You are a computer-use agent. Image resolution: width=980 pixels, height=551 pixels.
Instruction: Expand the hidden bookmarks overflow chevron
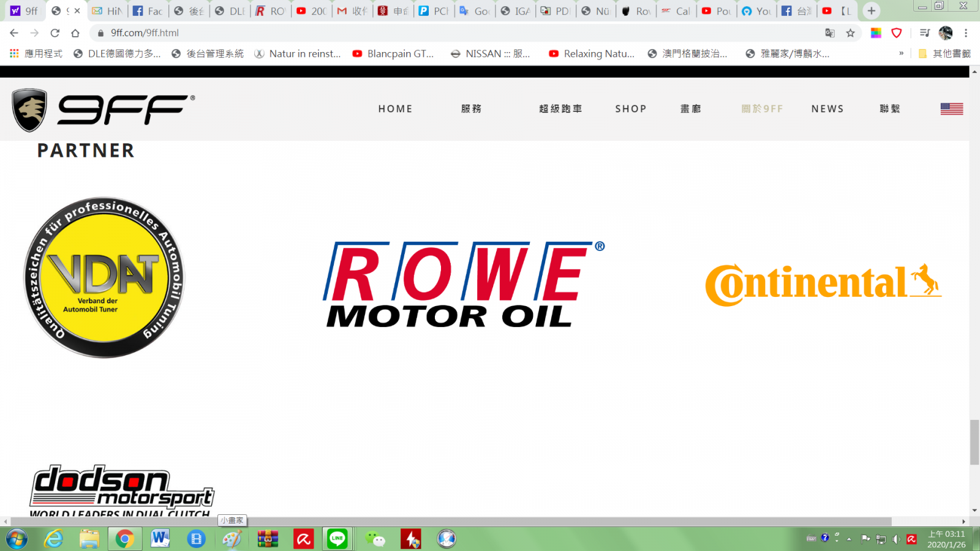pos(901,54)
